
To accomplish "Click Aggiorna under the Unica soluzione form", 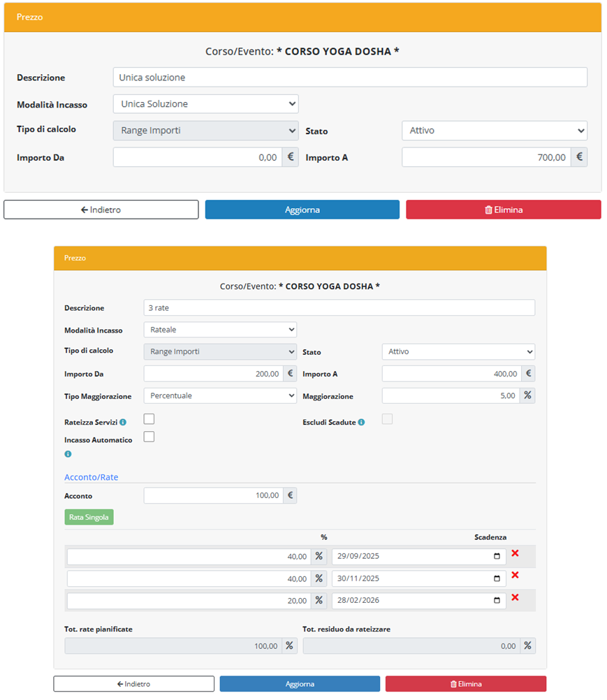I will (x=302, y=210).
